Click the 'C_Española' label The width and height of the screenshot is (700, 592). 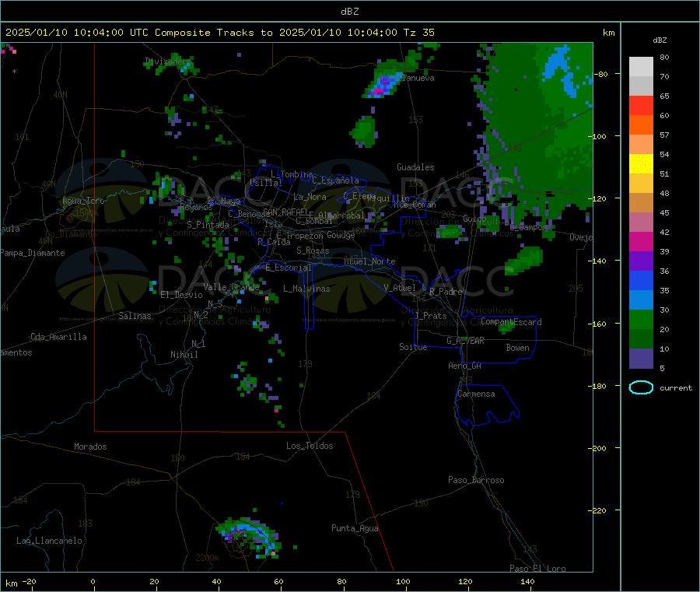335,180
